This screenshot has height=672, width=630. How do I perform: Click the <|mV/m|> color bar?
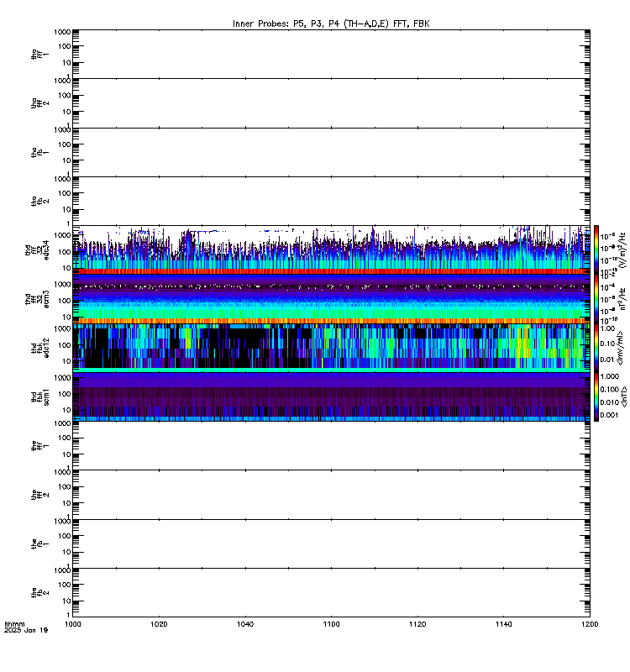(x=596, y=348)
